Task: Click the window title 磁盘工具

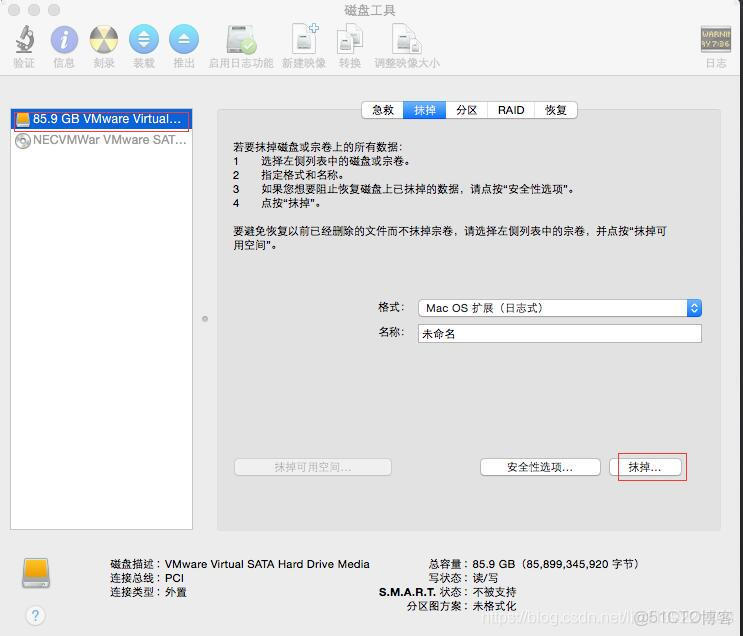Action: [x=370, y=10]
